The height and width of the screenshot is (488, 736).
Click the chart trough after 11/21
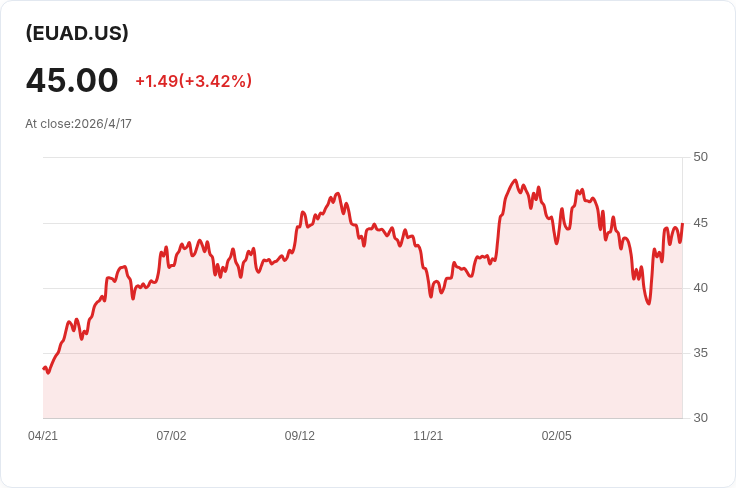[x=431, y=297]
